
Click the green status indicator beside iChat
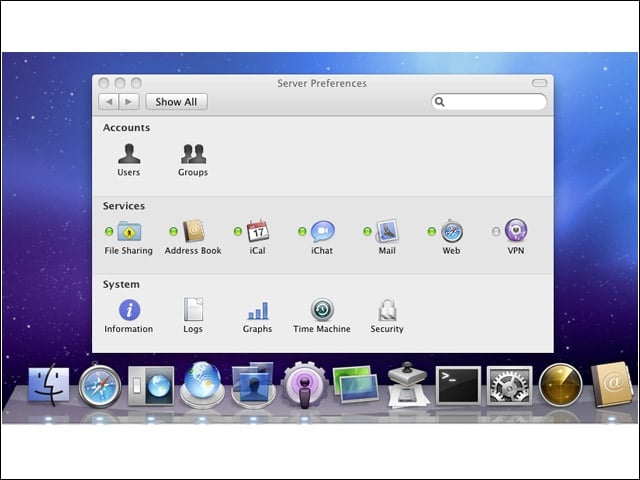tap(302, 231)
